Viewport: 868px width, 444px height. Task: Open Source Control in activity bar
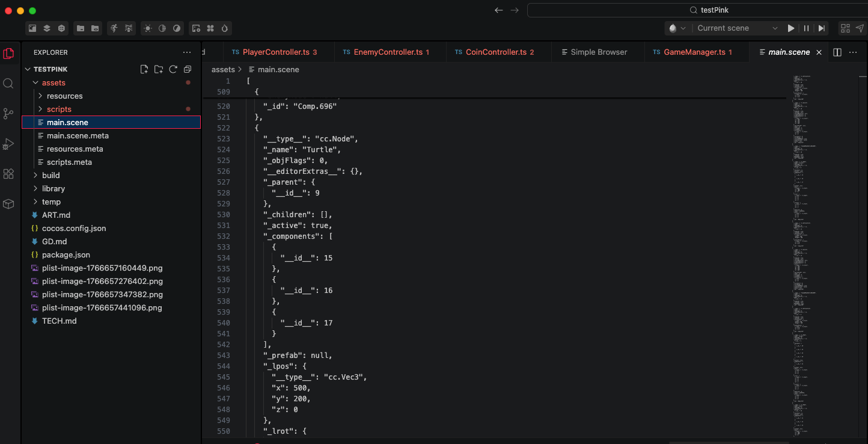coord(8,113)
